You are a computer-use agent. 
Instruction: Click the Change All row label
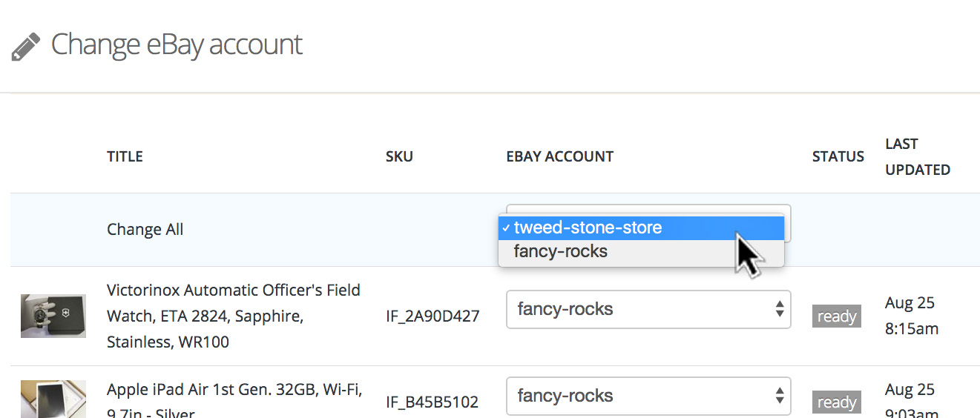click(x=145, y=230)
